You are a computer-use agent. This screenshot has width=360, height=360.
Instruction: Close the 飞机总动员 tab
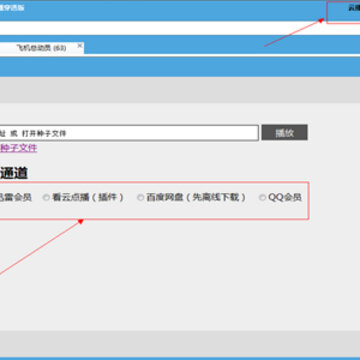(80, 45)
